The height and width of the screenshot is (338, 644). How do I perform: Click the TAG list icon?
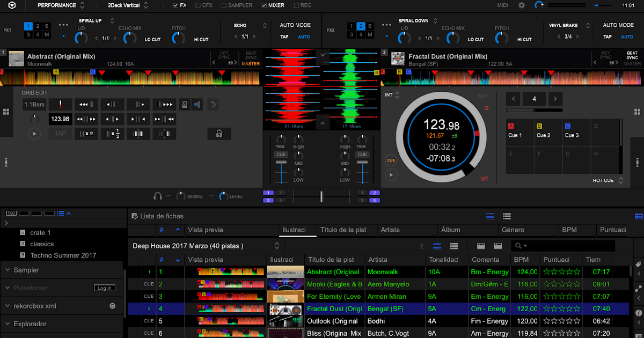[x=10, y=213]
